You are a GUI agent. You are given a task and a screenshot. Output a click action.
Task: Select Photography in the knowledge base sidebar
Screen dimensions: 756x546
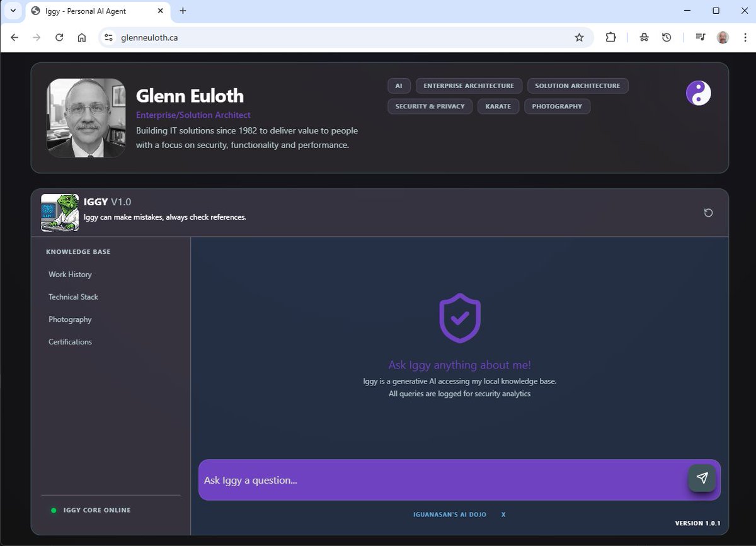70,319
